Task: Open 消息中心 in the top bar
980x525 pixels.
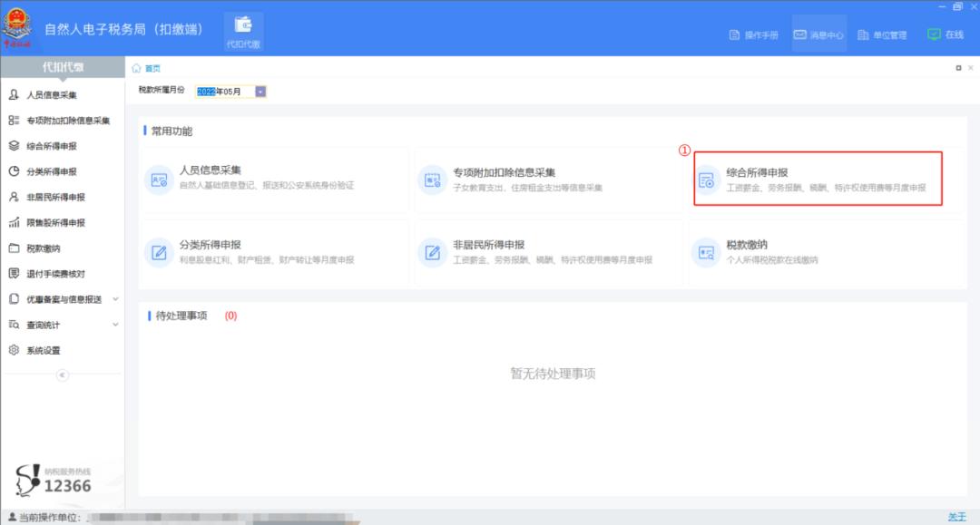Action: (818, 34)
